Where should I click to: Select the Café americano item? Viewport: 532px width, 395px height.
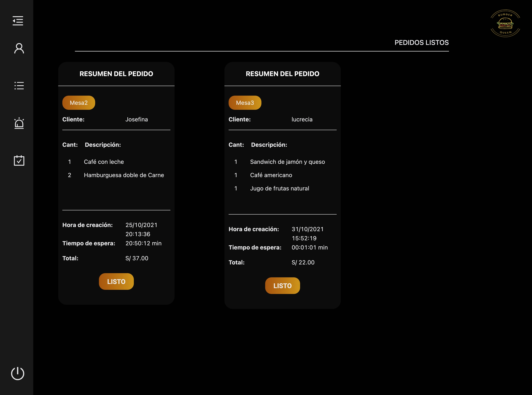(271, 175)
